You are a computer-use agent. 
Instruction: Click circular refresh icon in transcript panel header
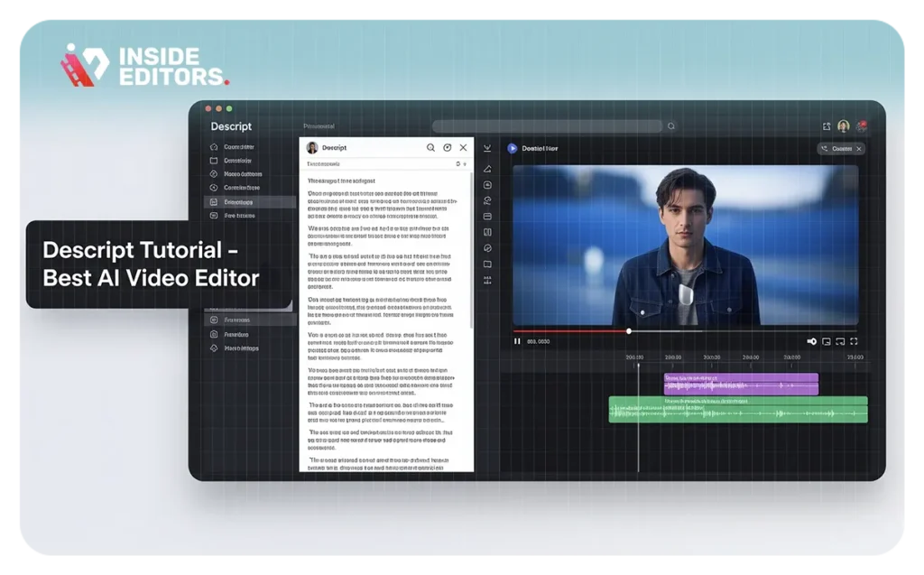tap(448, 147)
